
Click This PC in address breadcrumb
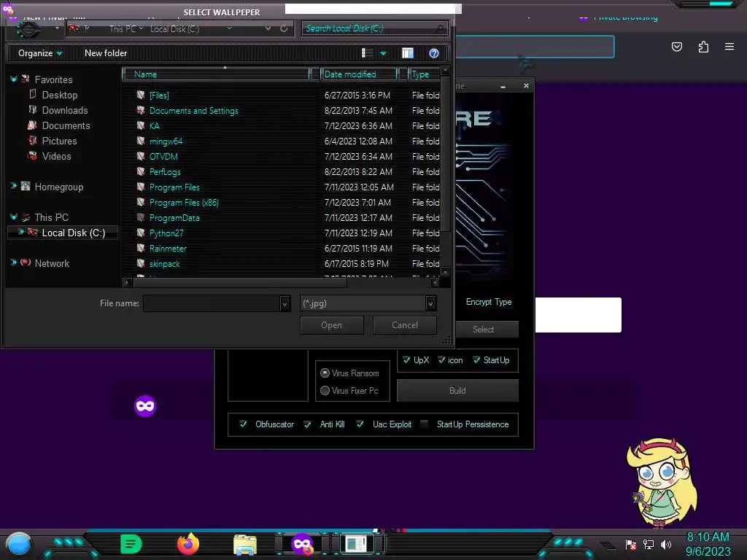coord(123,29)
